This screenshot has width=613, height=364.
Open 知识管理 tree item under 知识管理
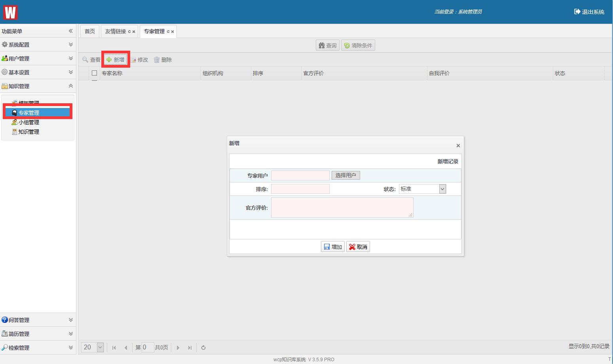pos(28,132)
